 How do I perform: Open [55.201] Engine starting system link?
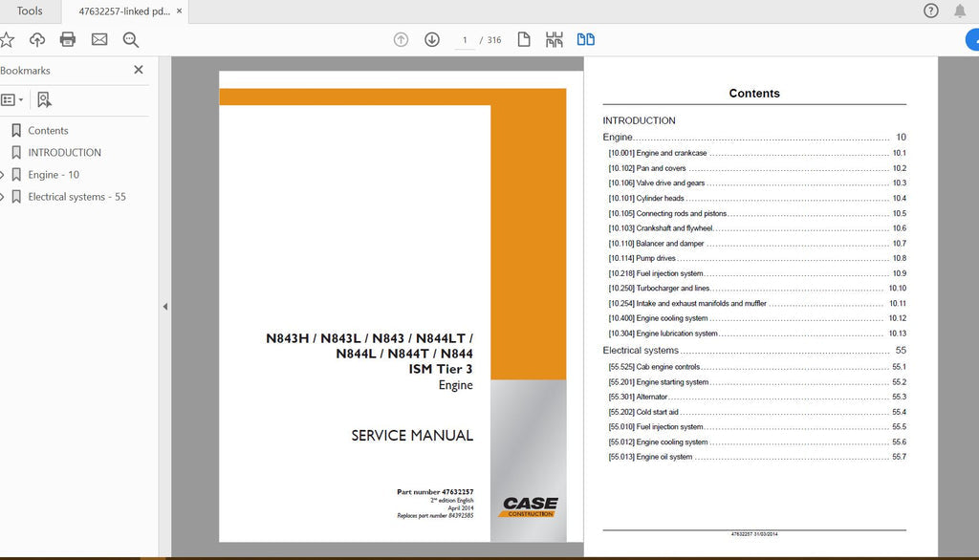(757, 382)
